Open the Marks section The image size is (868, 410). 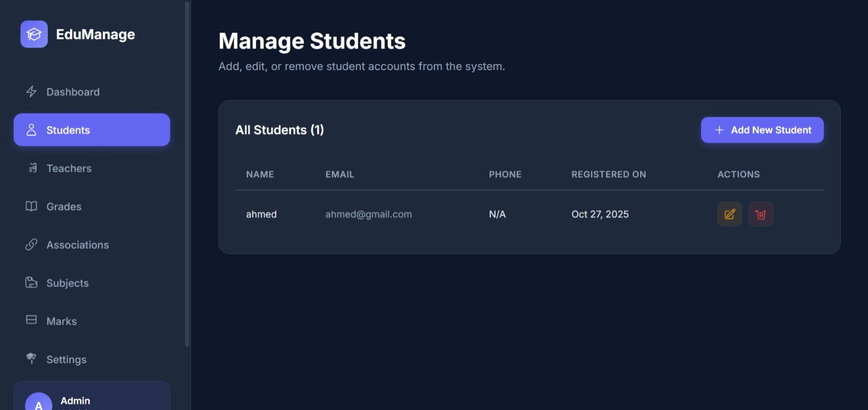(x=61, y=321)
